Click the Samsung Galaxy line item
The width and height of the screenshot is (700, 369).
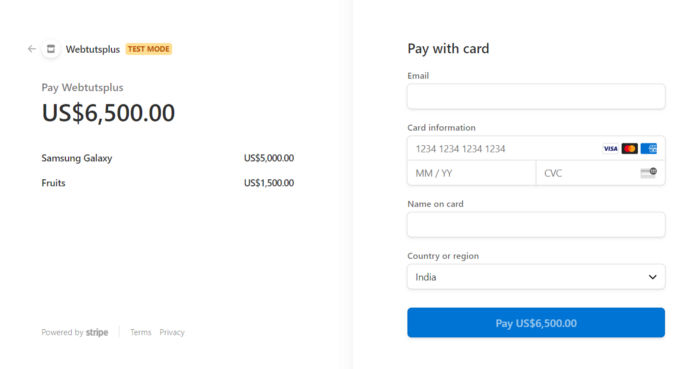click(167, 158)
